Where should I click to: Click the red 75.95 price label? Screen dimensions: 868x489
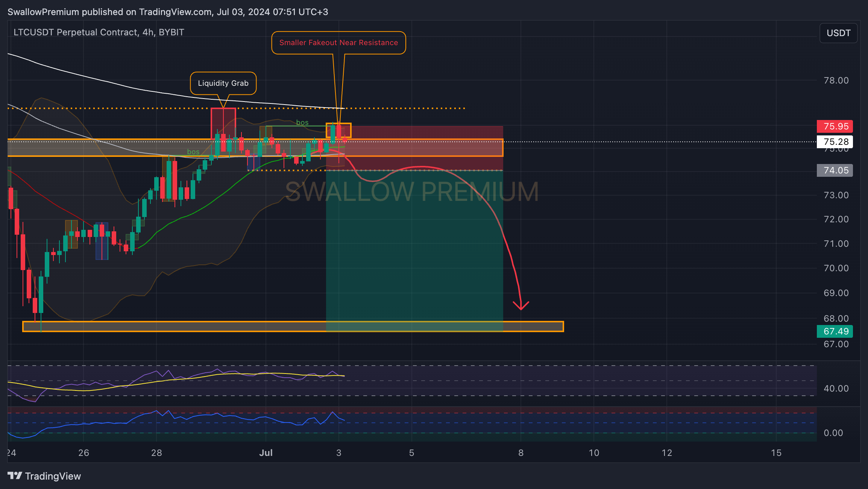(835, 126)
